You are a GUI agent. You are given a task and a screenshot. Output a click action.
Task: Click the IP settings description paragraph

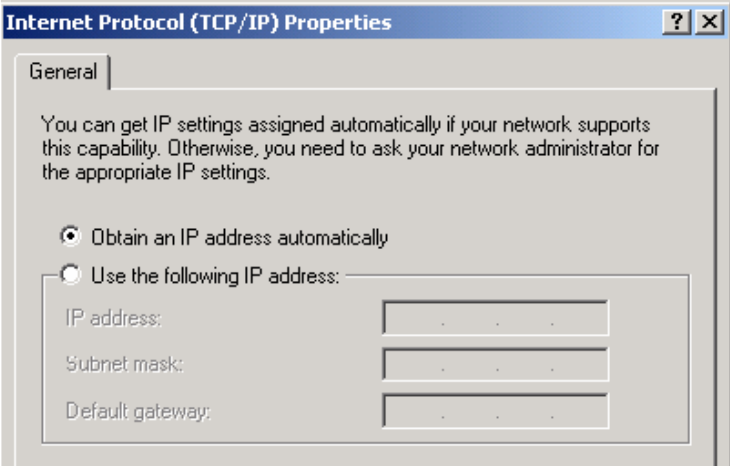click(350, 149)
